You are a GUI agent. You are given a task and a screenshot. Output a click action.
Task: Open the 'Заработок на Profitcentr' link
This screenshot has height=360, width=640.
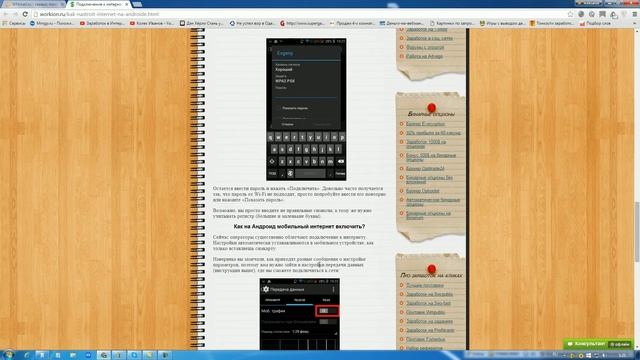tap(430, 330)
